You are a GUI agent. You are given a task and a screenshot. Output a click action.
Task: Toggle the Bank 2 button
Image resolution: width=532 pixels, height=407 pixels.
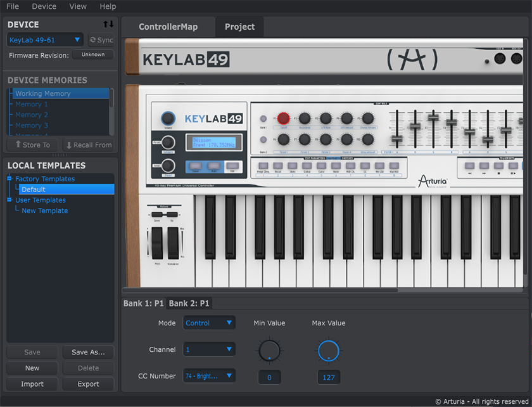[x=263, y=139]
